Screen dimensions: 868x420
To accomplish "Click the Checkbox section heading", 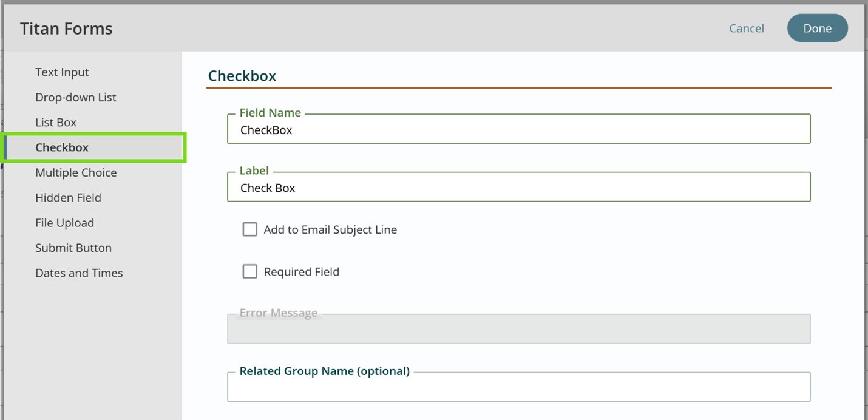I will coord(242,76).
